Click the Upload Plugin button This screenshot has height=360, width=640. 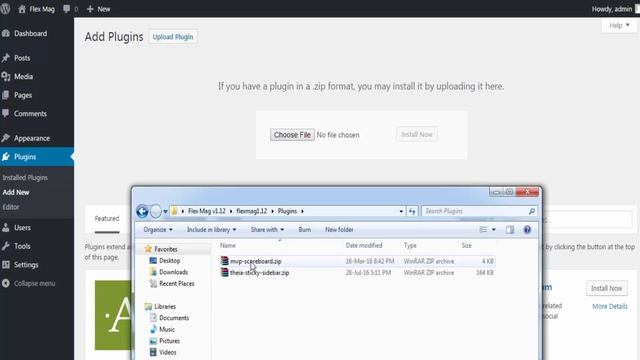[x=173, y=37]
